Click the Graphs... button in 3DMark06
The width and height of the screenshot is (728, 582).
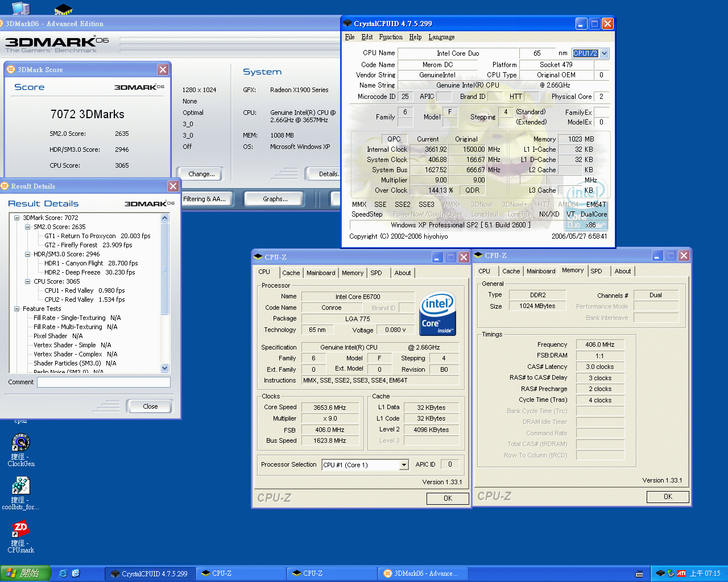pyautogui.click(x=275, y=199)
